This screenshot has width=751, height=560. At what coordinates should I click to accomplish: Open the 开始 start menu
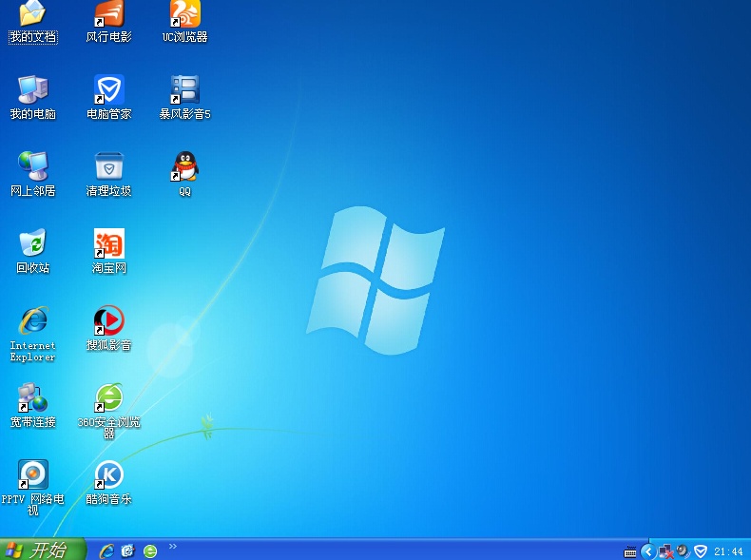(42, 550)
